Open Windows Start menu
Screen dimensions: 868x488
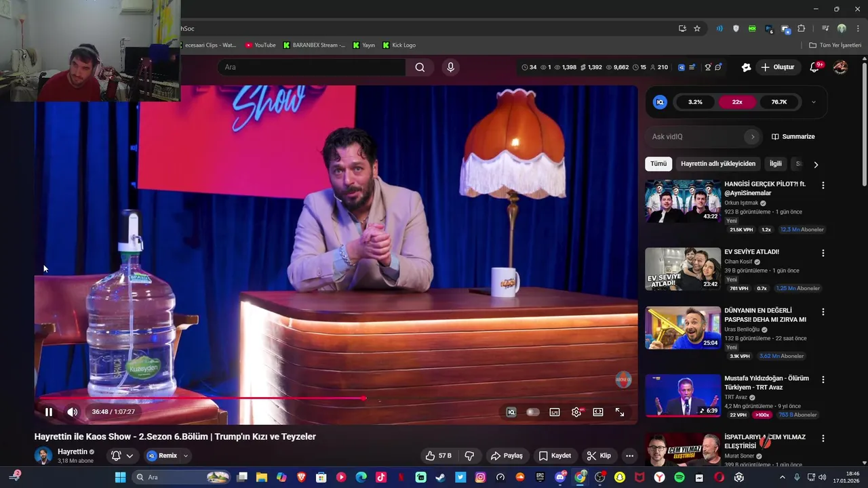pos(120,477)
